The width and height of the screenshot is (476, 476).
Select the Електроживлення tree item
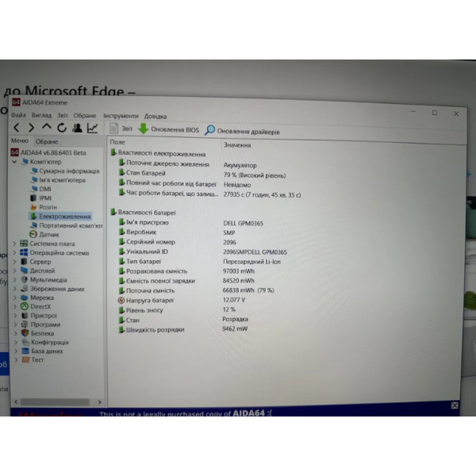click(60, 216)
